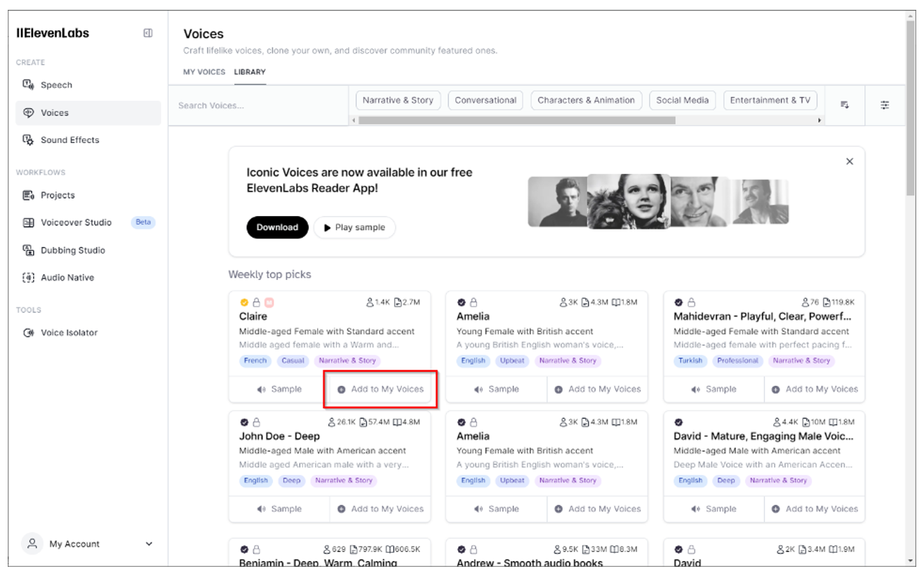The height and width of the screenshot is (576, 924).
Task: Open Sound Effects in the sidebar
Action: tap(88, 140)
